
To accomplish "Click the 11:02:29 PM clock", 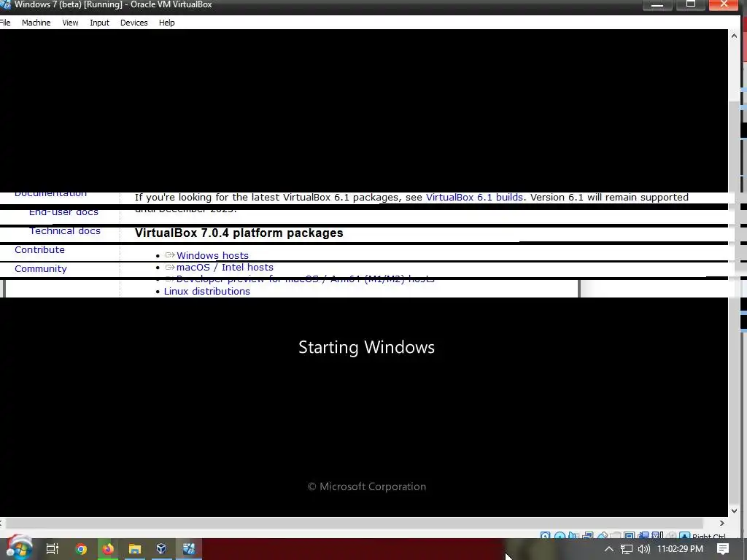I will coord(680,548).
